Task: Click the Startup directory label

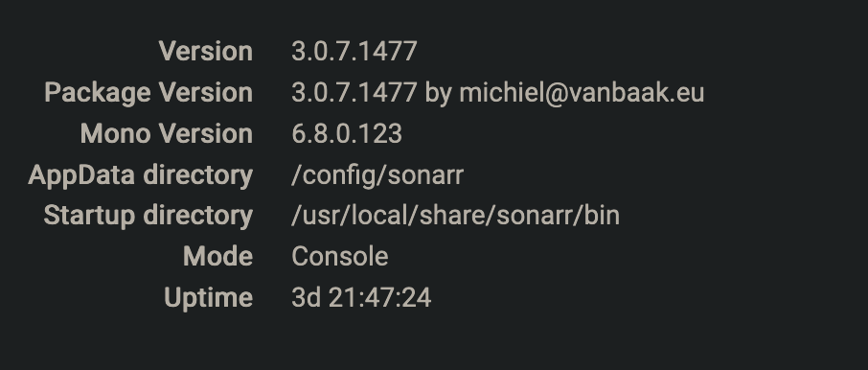Action: click(x=148, y=216)
